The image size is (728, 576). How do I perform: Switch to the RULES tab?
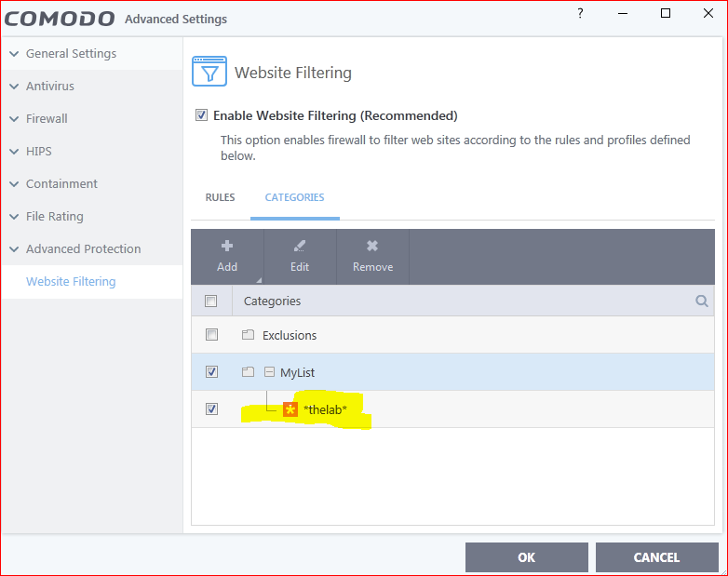[220, 197]
